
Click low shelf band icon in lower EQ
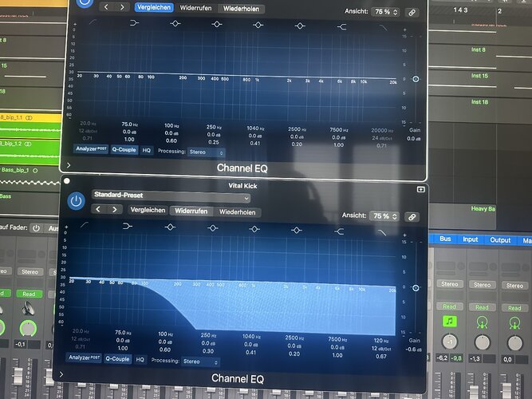[128, 226]
